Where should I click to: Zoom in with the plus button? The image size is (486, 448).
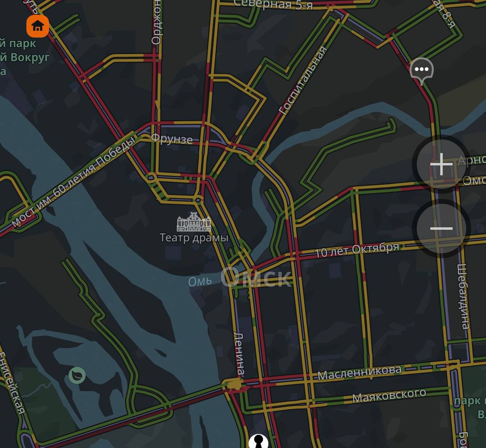441,164
